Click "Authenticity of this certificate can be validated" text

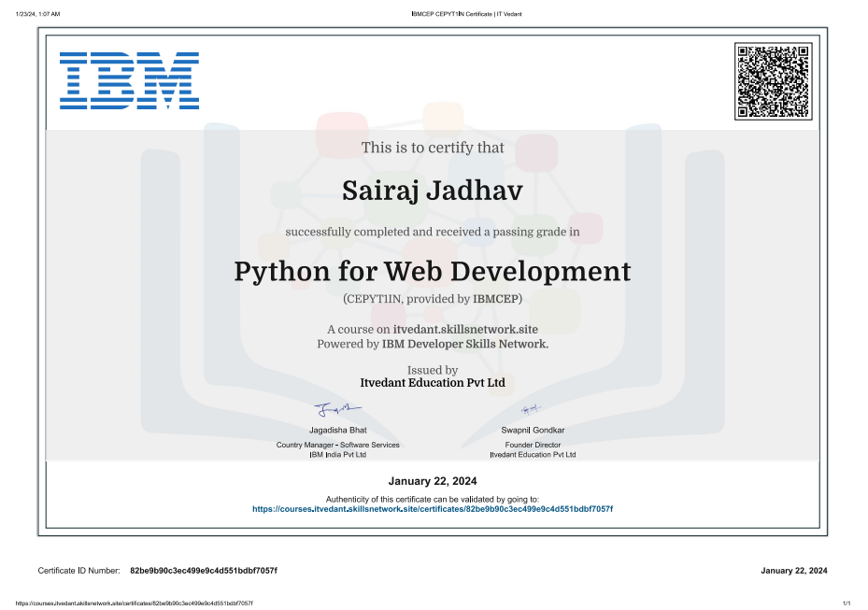tap(433, 499)
